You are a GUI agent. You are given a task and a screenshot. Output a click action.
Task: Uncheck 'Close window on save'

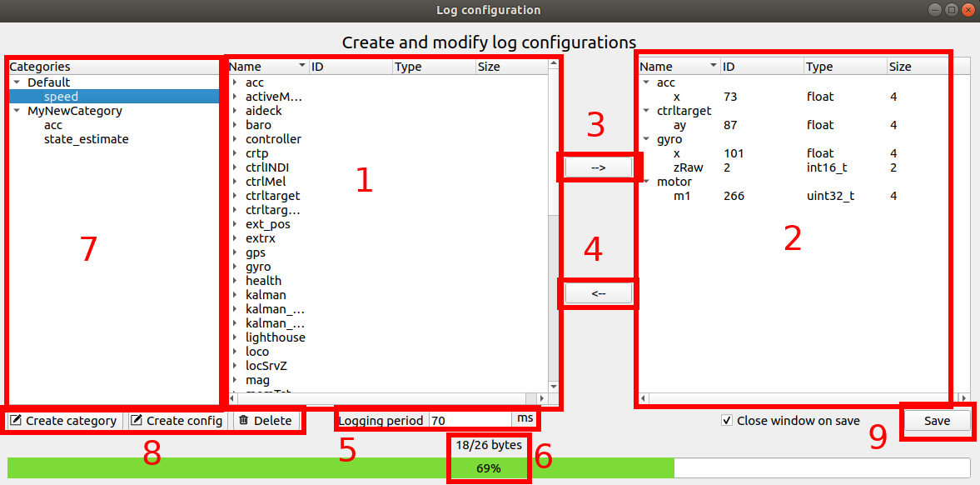(x=729, y=421)
